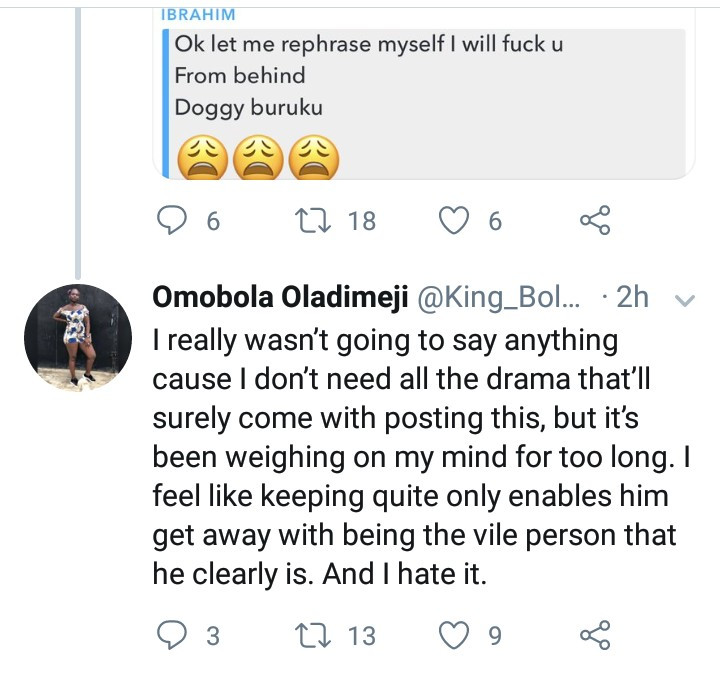Viewport: 720px width, 675px height.
Task: Share Omobola Oladimeji's tweet
Action: pyautogui.click(x=594, y=636)
